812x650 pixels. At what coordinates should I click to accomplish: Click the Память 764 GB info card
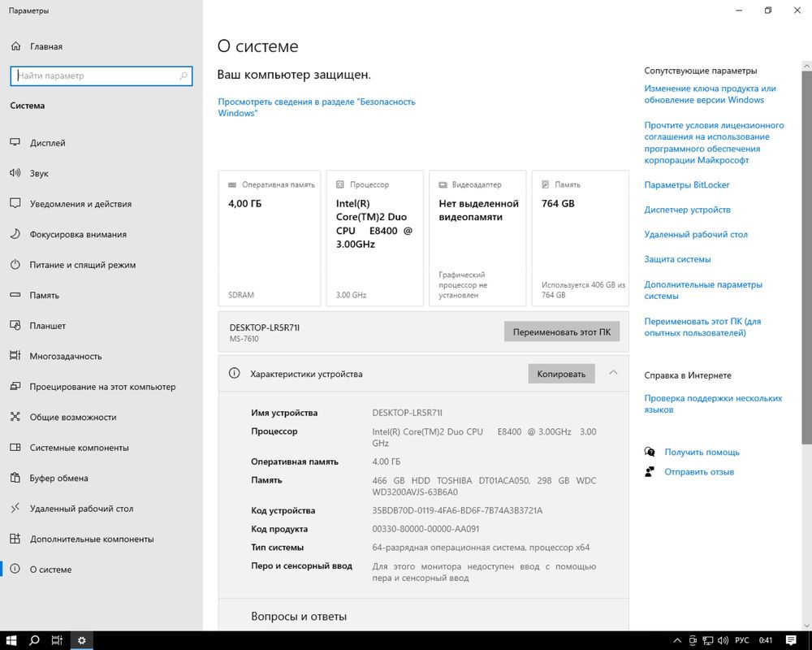click(580, 238)
